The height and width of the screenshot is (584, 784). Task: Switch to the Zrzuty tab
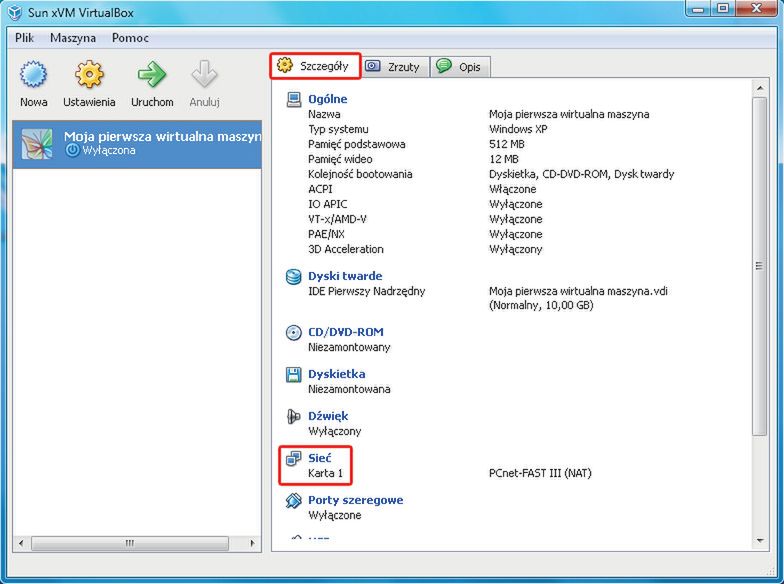point(395,67)
